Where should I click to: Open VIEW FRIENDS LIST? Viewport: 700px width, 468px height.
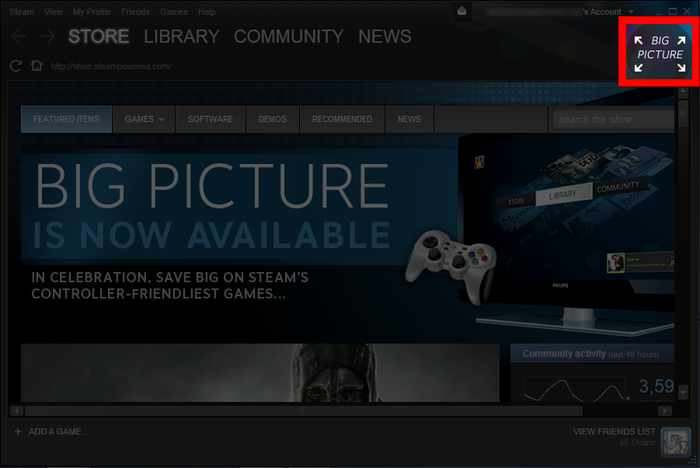point(614,431)
